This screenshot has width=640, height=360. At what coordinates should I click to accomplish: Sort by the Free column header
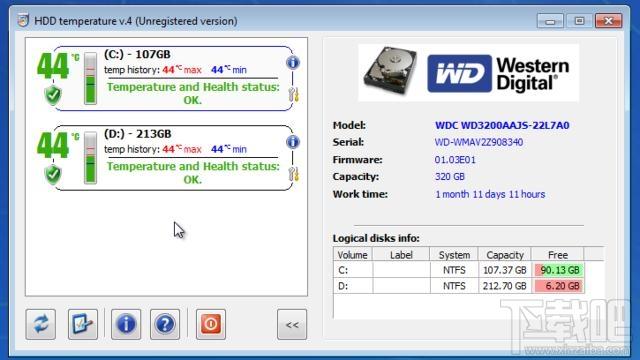558,255
